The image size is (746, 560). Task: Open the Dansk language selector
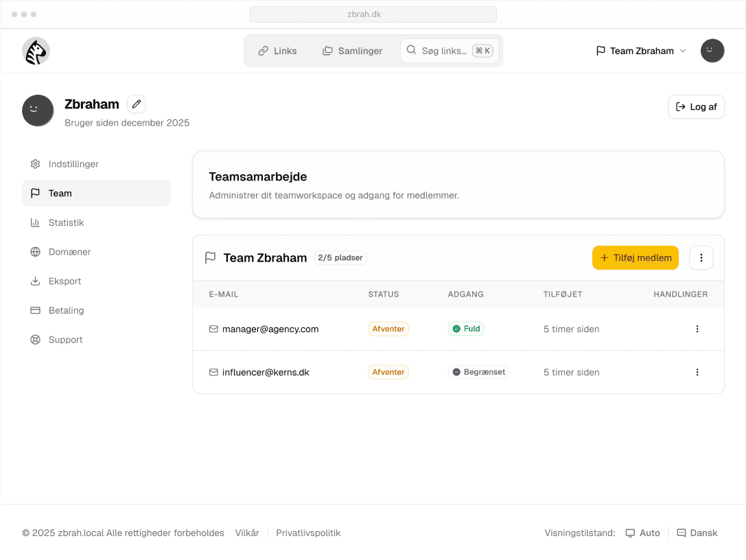click(x=697, y=533)
